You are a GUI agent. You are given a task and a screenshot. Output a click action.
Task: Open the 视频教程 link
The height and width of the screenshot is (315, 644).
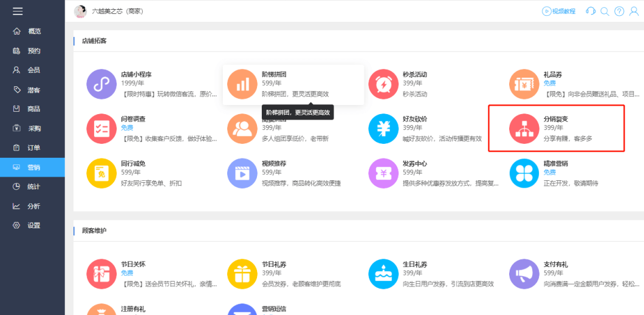point(559,12)
